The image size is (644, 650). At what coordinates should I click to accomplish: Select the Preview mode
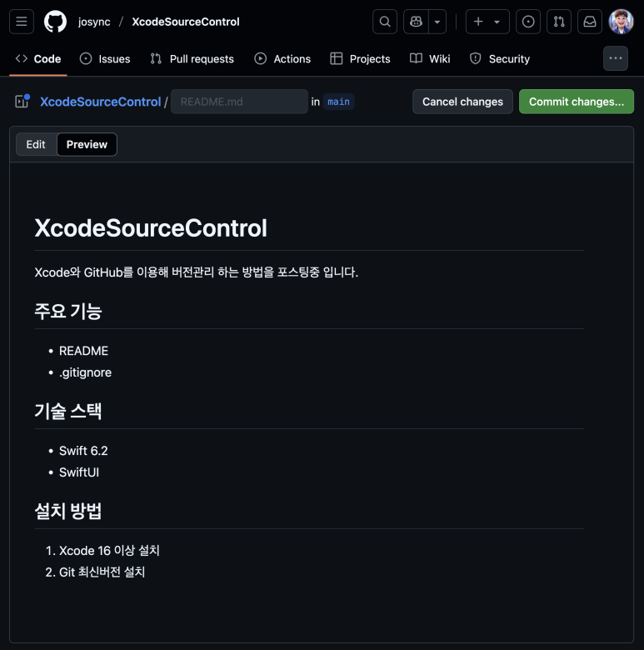click(x=87, y=144)
